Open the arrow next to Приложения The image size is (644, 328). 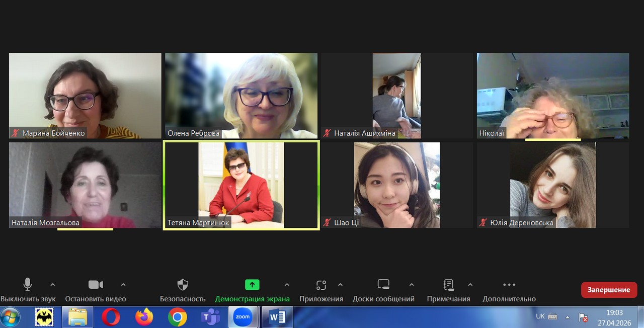tap(340, 284)
